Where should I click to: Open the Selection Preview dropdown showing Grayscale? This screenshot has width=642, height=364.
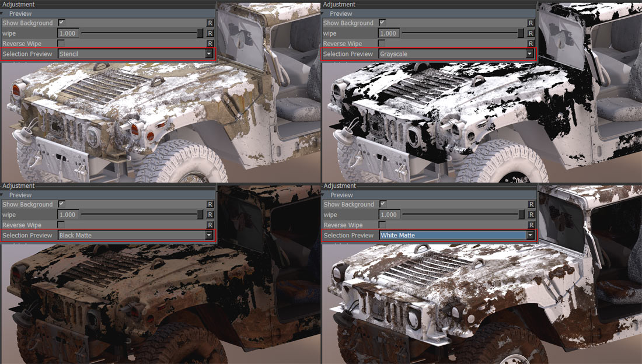pos(456,54)
